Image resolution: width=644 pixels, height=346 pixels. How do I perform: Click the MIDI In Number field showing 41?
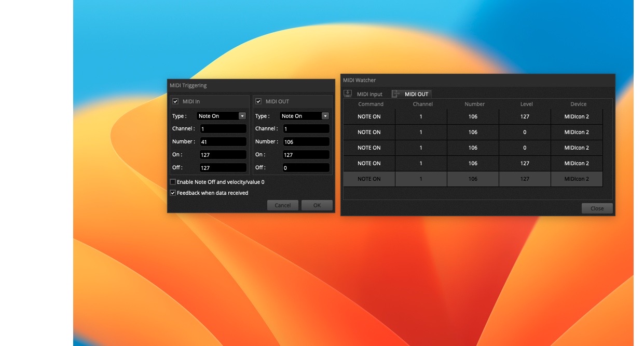pyautogui.click(x=223, y=142)
